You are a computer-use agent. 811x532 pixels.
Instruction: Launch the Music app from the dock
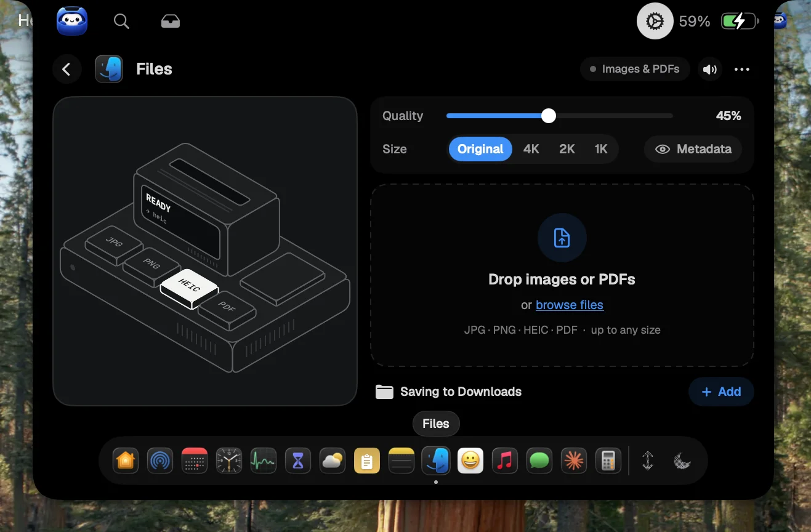click(505, 461)
